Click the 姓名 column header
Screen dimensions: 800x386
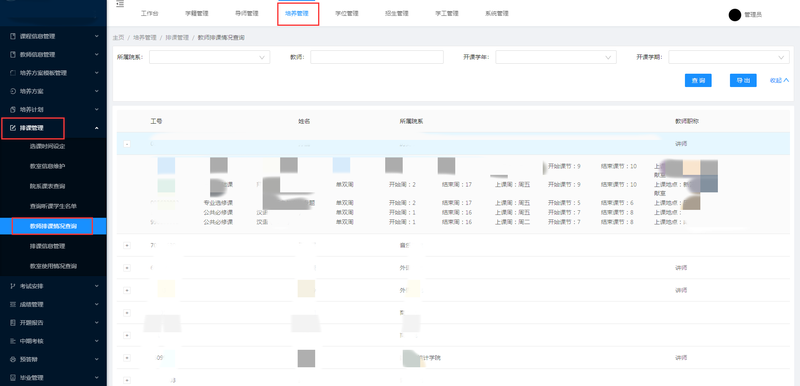304,121
